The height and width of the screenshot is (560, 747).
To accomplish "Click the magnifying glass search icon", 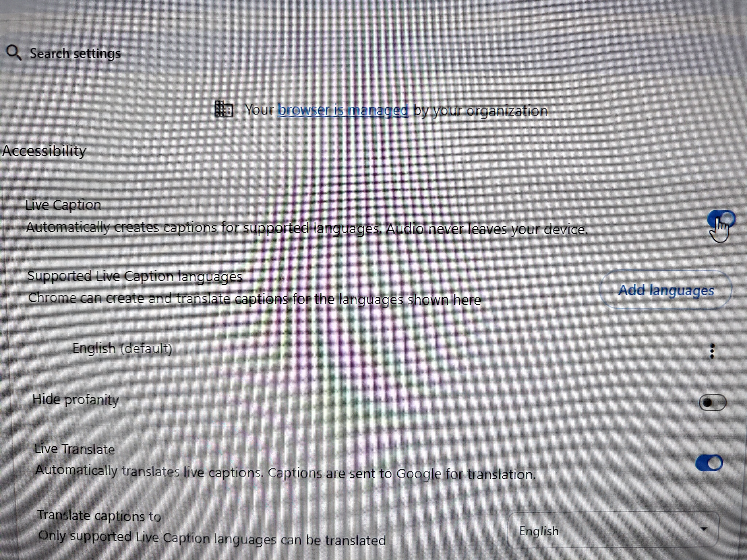I will point(14,53).
